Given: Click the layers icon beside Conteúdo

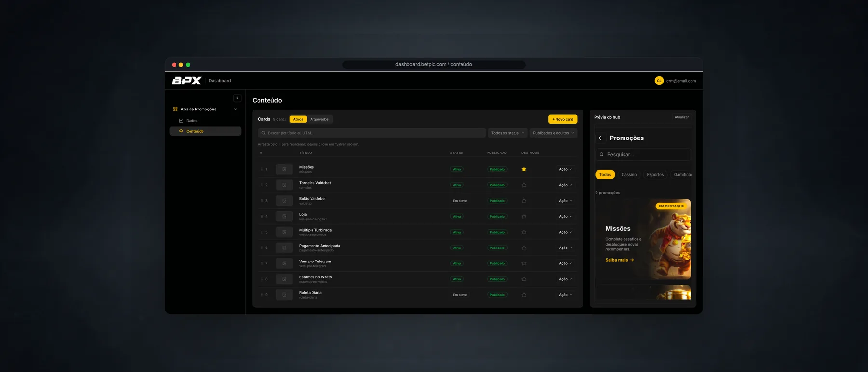Looking at the screenshot, I should coord(181,131).
